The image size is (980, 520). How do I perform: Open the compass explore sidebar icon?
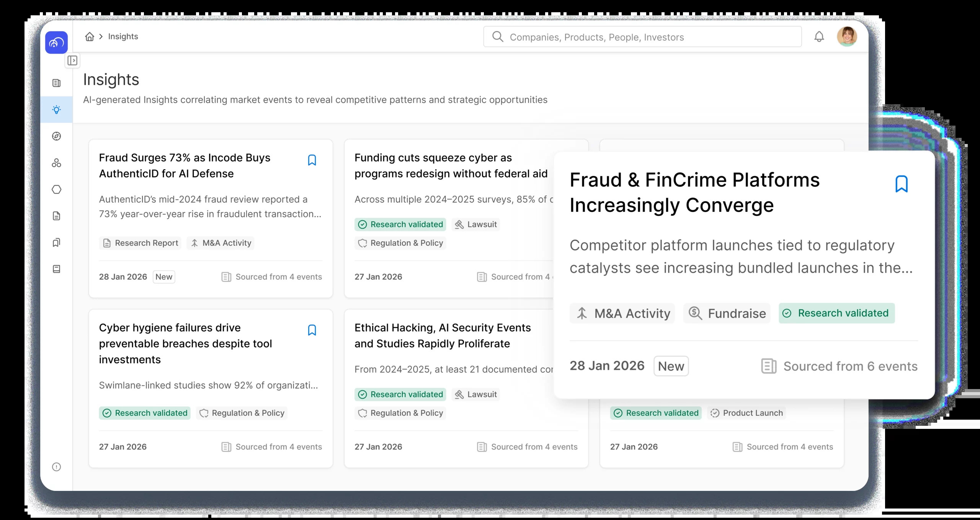click(57, 136)
